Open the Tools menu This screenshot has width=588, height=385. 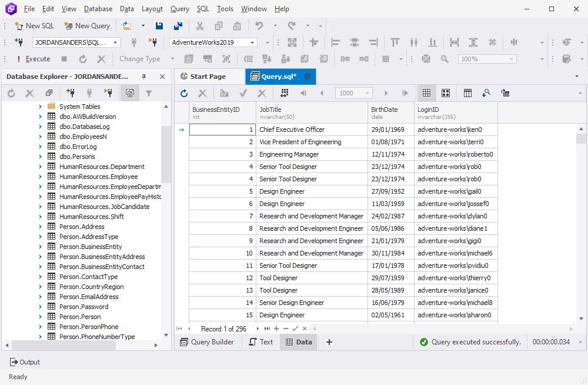pyautogui.click(x=225, y=9)
